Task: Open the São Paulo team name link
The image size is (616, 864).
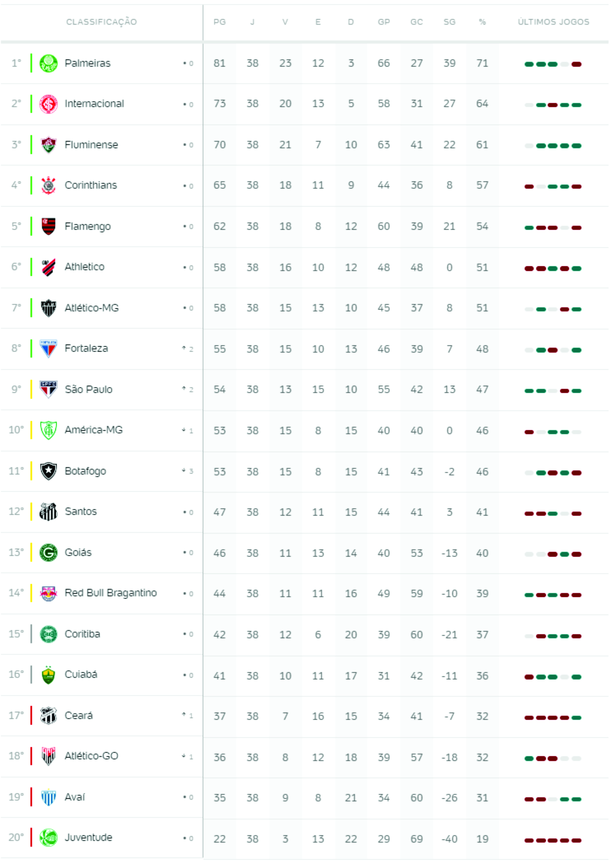Action: tap(88, 389)
